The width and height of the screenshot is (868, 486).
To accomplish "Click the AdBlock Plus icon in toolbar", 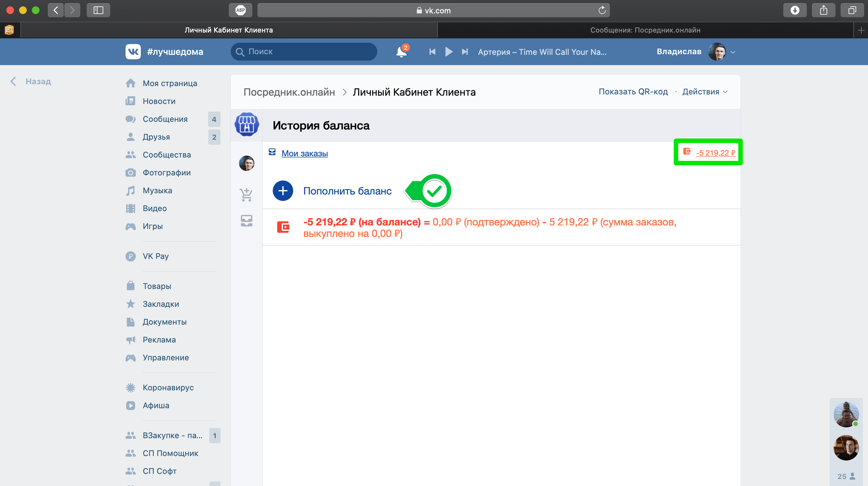I will [x=240, y=10].
